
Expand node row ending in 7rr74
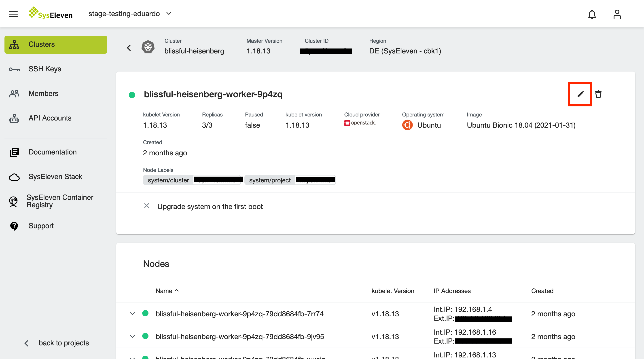[x=132, y=313]
